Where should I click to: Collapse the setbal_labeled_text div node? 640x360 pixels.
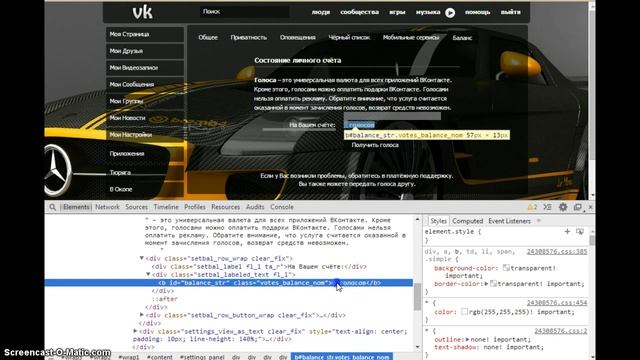click(x=148, y=274)
